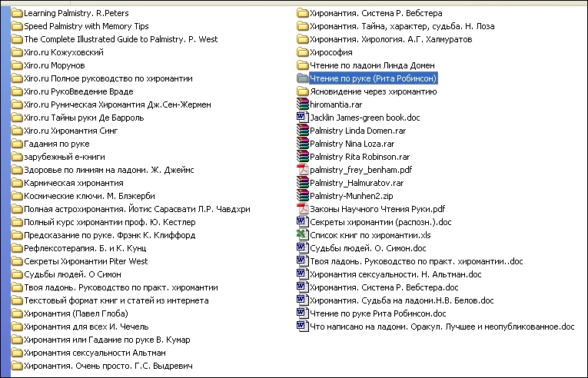This screenshot has width=588, height=378.
Task: Click PDF icon of palmistry_frey_benham.pdf
Action: [302, 170]
